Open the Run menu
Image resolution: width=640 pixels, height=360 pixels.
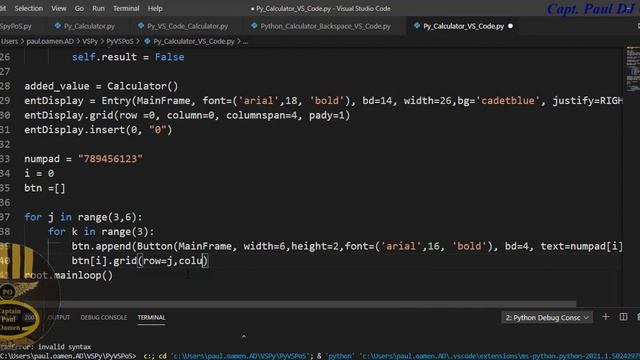click(x=98, y=8)
